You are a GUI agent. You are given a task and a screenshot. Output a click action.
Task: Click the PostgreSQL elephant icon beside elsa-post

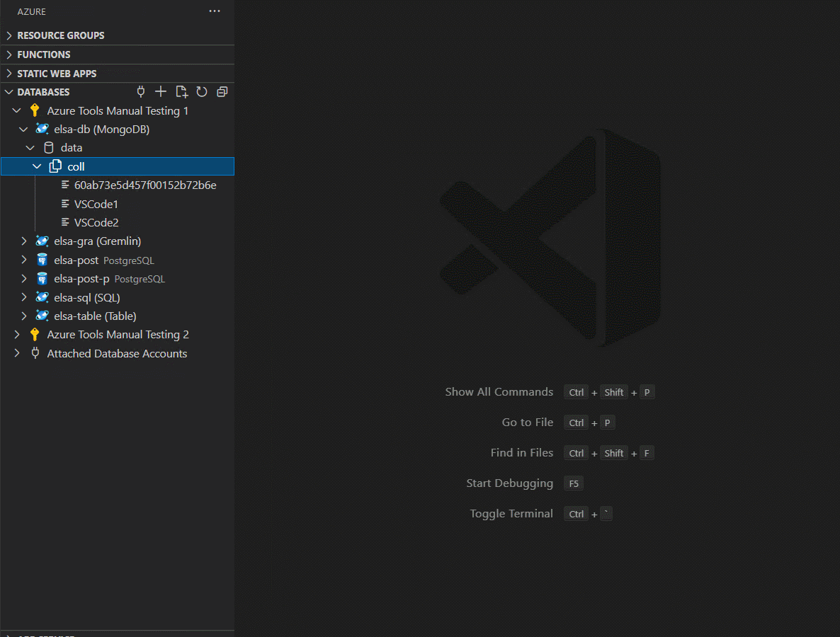click(42, 260)
